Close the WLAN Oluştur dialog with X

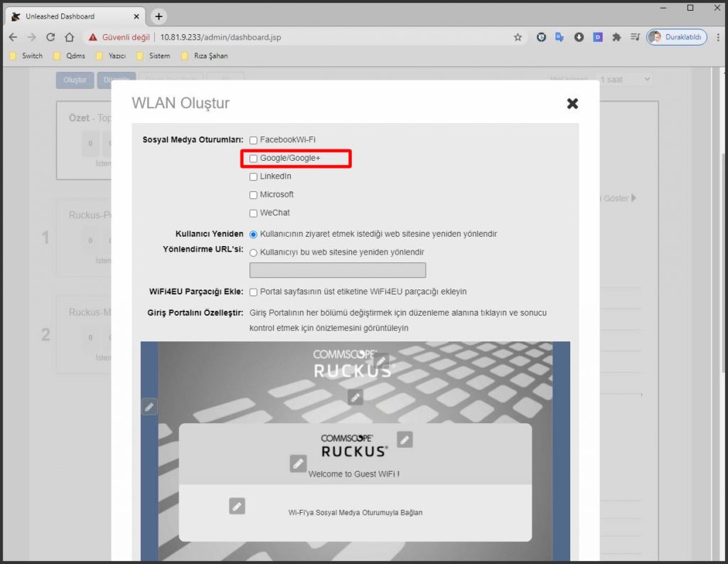572,103
